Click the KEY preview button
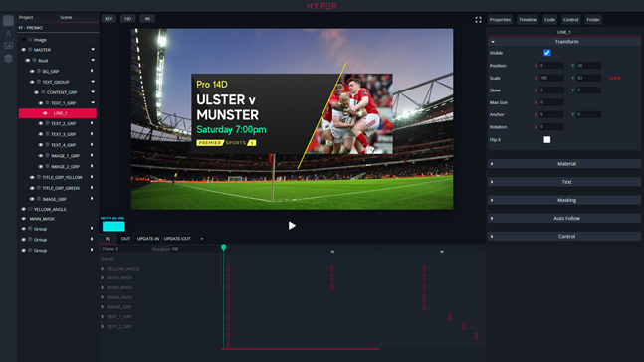The width and height of the screenshot is (644, 362). pos(108,19)
